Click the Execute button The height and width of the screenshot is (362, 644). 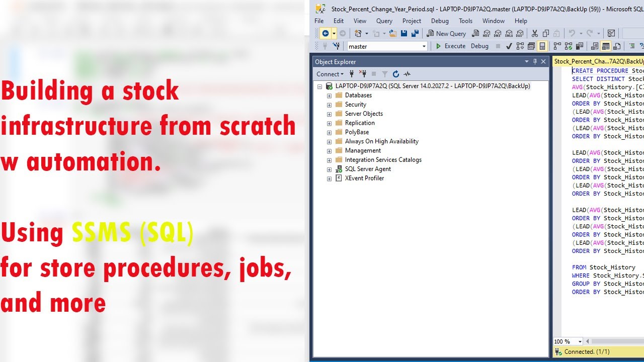[x=450, y=46]
